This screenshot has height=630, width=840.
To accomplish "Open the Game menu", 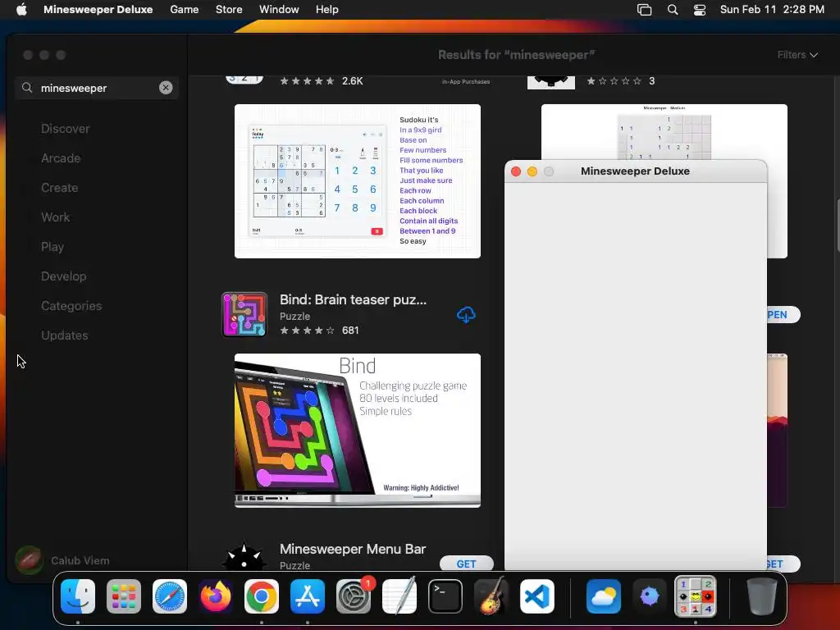I will (x=185, y=10).
